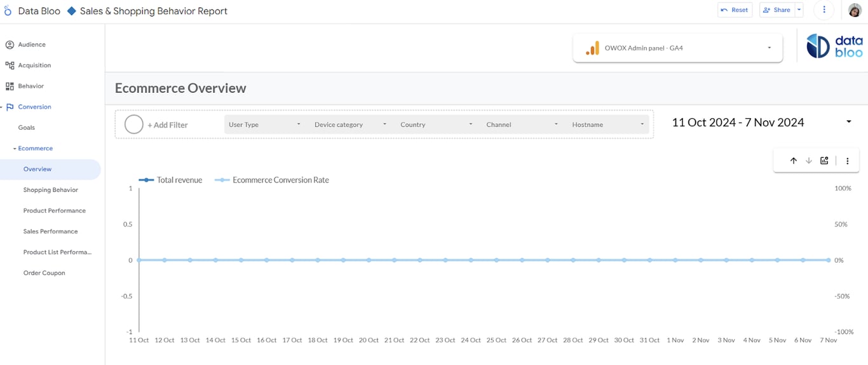Image resolution: width=868 pixels, height=365 pixels.
Task: Click the Sales & Shopping Behavior Report title
Action: click(154, 11)
